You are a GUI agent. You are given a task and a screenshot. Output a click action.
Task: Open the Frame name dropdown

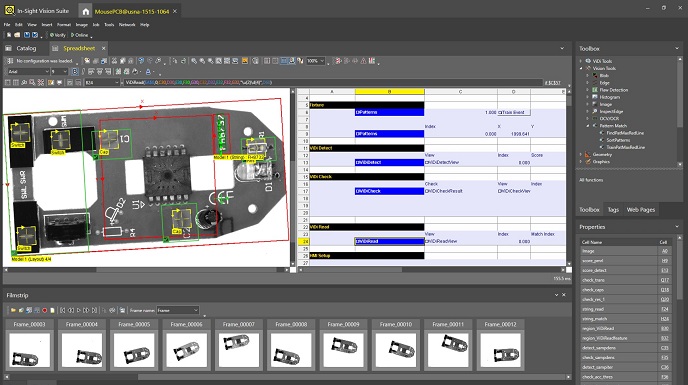click(178, 310)
